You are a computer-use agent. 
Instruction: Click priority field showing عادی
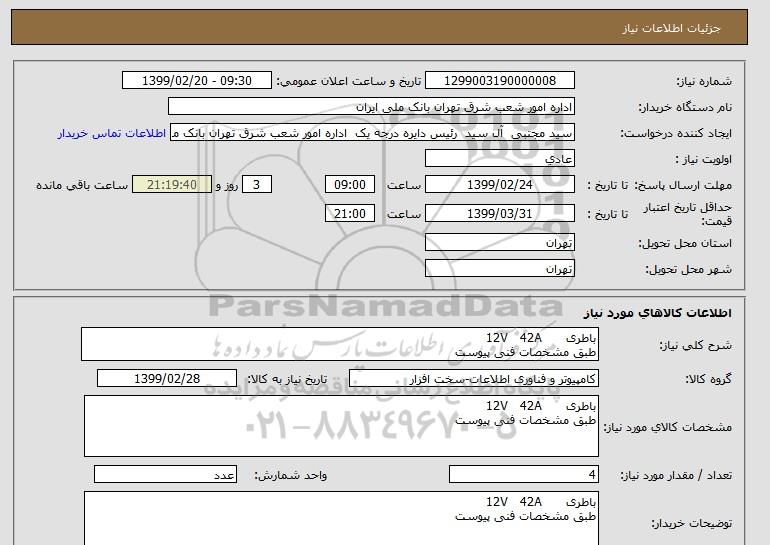499,159
